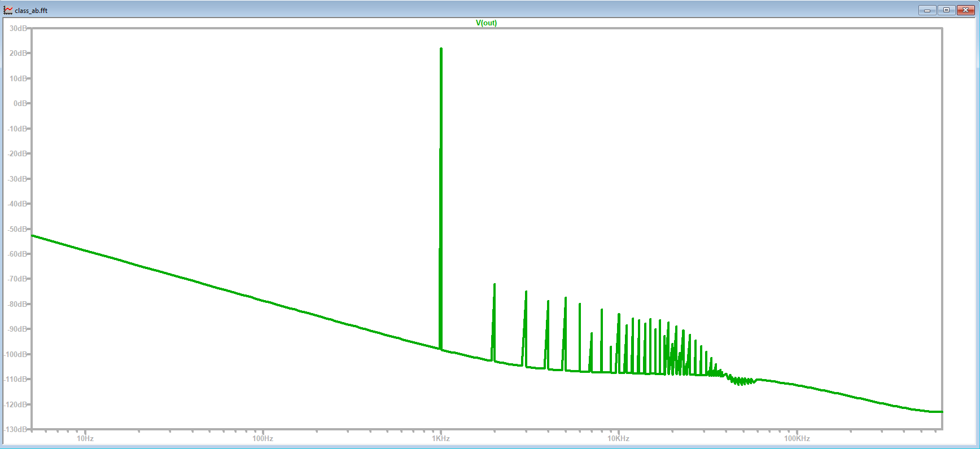980x449 pixels.
Task: Click the -130dB axis label
Action: click(15, 430)
